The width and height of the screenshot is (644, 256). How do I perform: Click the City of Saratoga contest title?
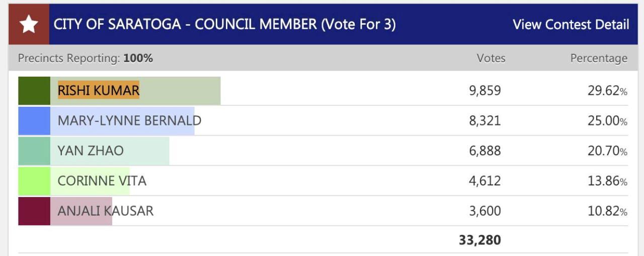tap(225, 24)
